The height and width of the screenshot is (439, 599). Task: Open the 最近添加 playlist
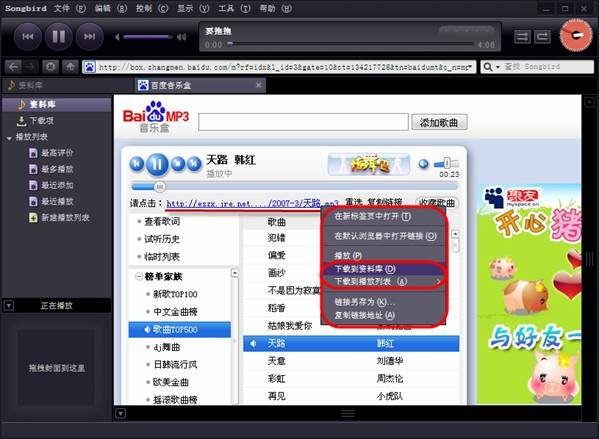tap(57, 185)
